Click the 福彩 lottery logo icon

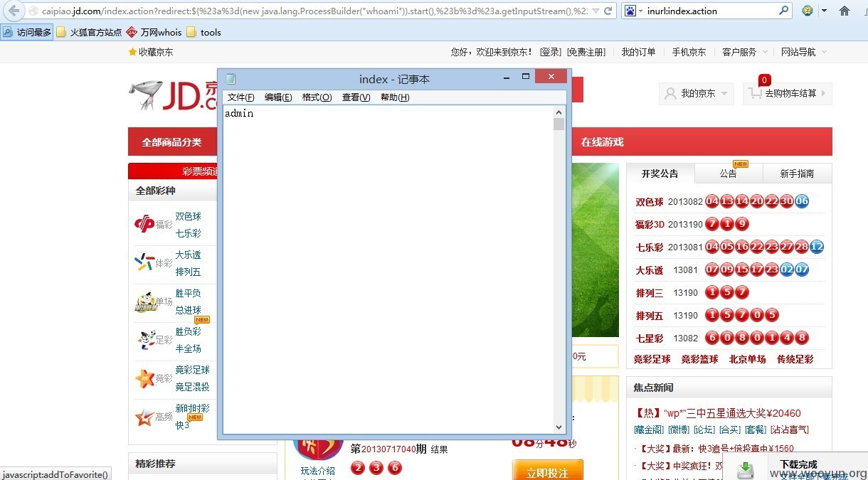[144, 224]
